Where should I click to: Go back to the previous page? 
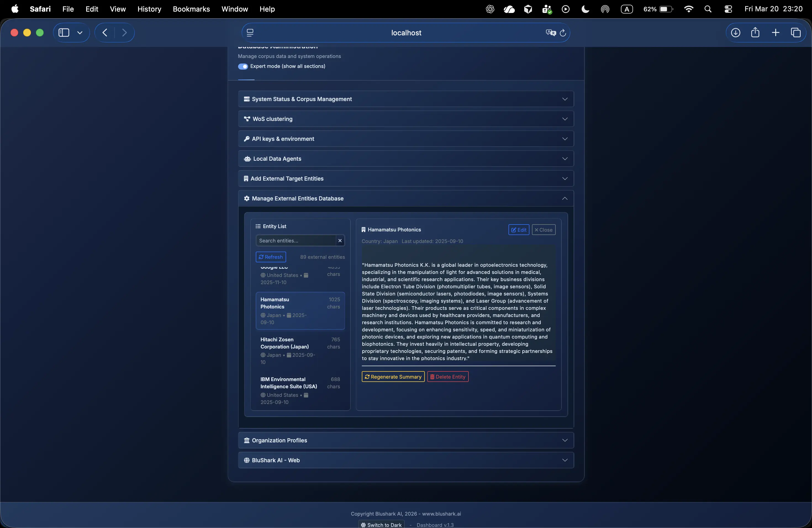pyautogui.click(x=105, y=33)
